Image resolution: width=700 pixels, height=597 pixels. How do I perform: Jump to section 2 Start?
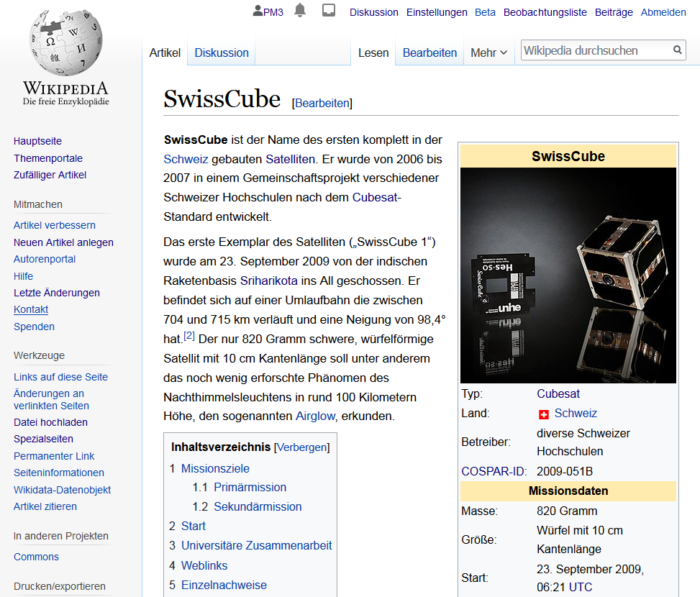pyautogui.click(x=194, y=526)
